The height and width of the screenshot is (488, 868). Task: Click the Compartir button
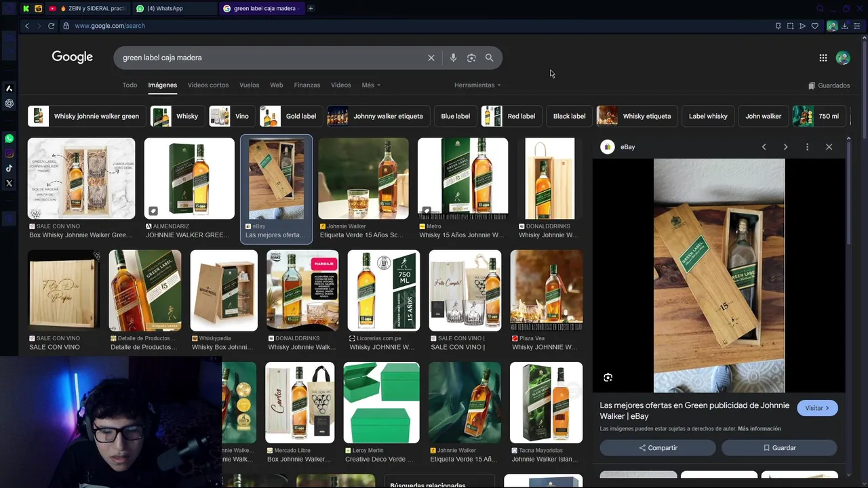[658, 448]
